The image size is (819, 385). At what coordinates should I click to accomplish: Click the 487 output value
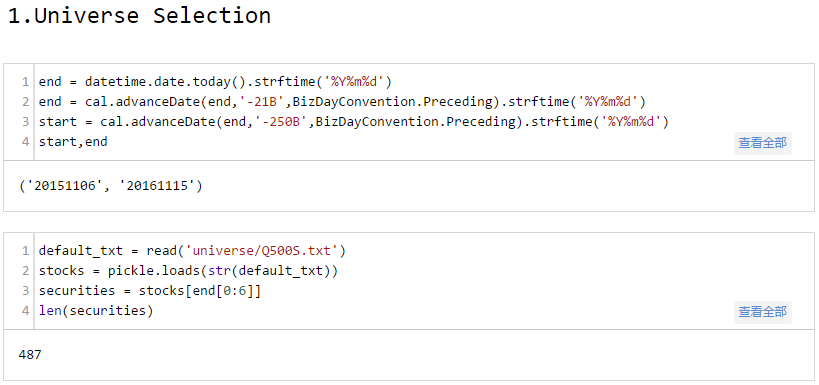[x=30, y=355]
